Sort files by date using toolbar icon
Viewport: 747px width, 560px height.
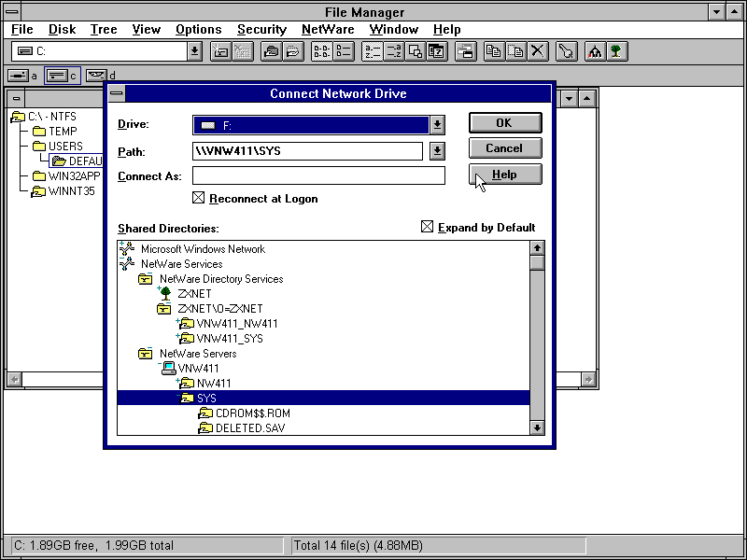click(x=436, y=51)
